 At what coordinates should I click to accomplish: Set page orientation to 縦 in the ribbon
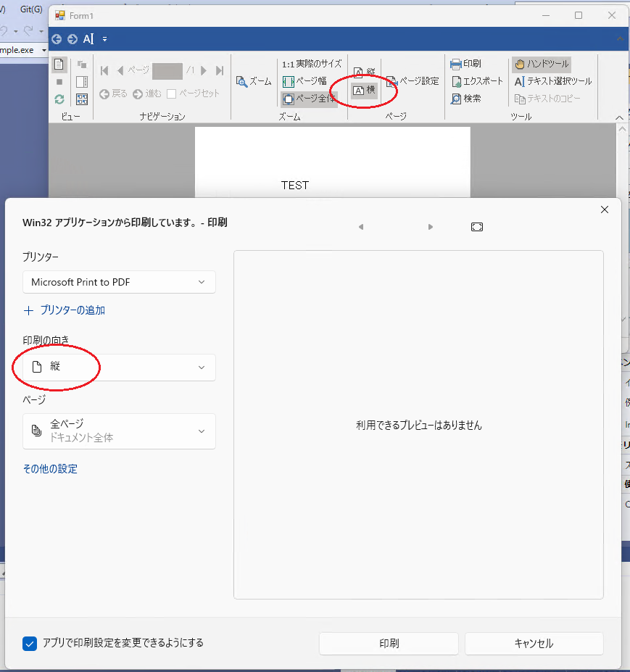[x=364, y=72]
